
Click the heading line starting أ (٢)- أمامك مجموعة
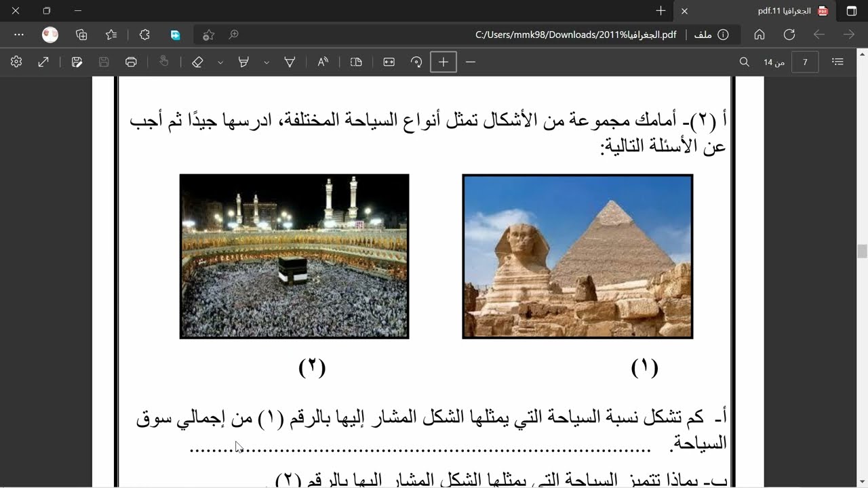point(428,121)
